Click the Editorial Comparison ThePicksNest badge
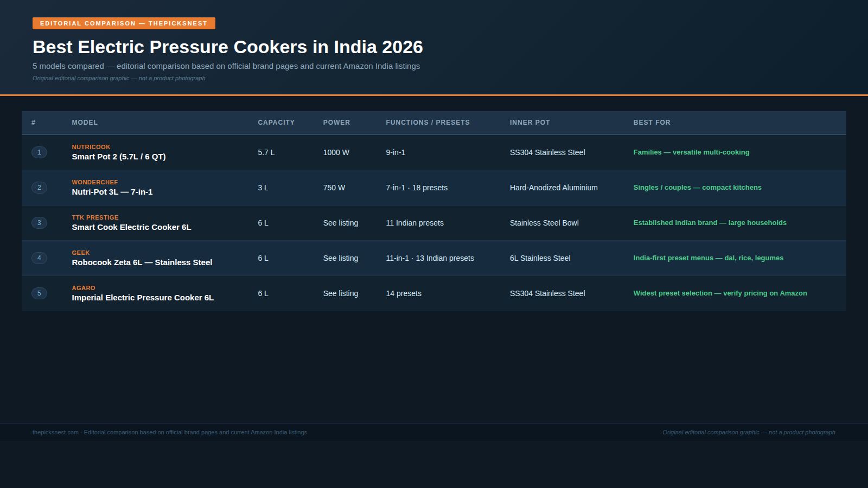 [124, 23]
